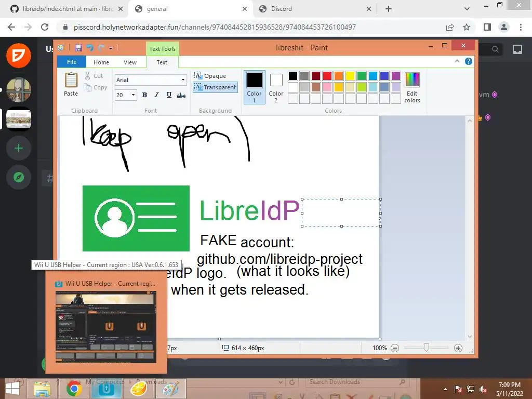
Task: Toggle Italic text formatting
Action: pyautogui.click(x=156, y=95)
